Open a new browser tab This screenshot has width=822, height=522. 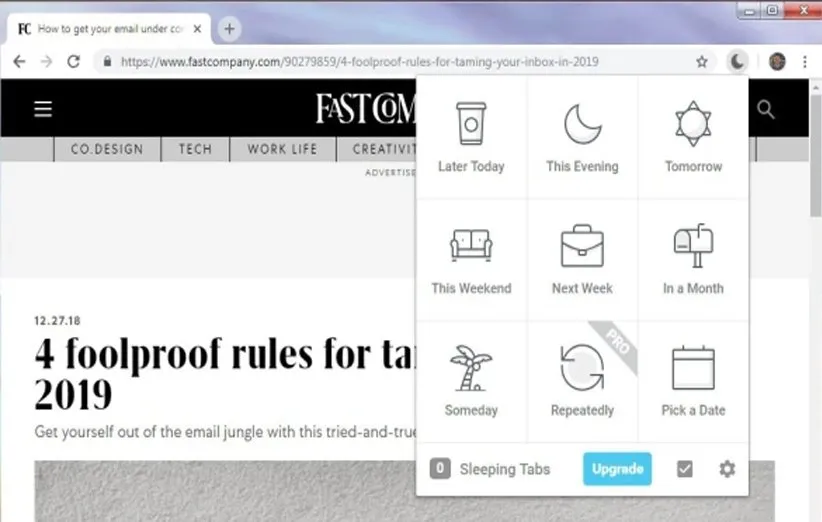click(x=229, y=28)
